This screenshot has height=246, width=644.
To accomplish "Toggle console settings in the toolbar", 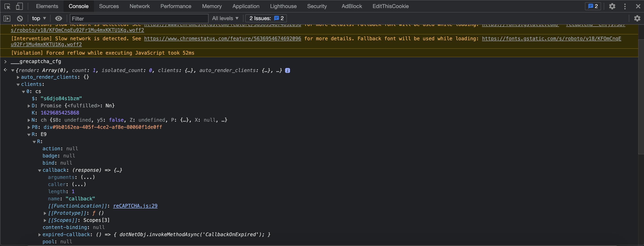I will pyautogui.click(x=637, y=18).
